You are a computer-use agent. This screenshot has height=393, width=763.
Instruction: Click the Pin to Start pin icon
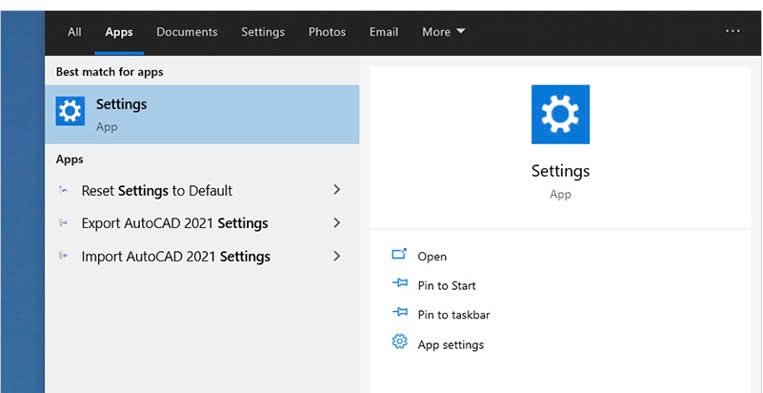coord(400,283)
